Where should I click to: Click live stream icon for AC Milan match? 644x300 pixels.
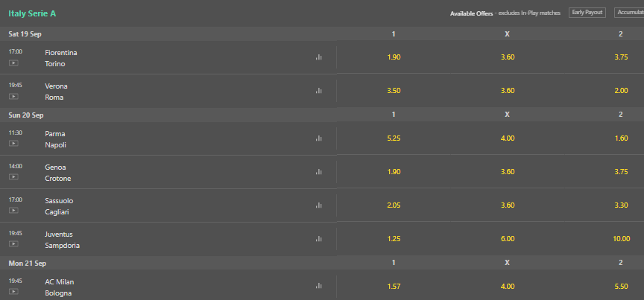[x=13, y=291]
